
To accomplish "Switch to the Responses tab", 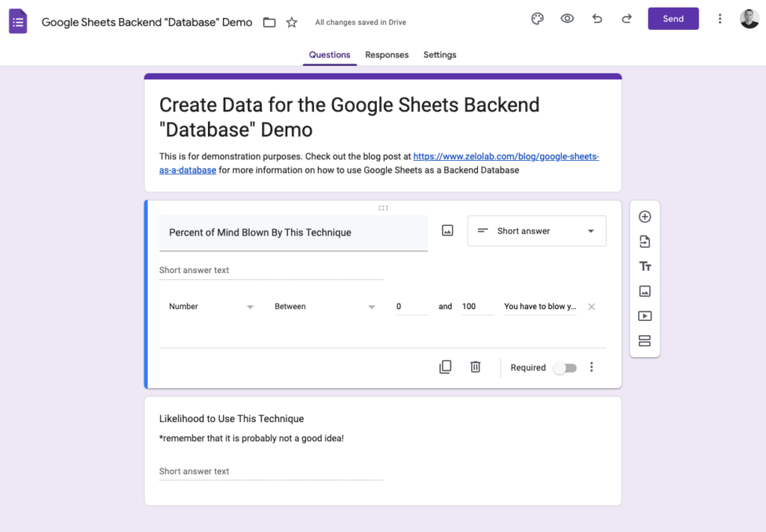I will (x=387, y=55).
